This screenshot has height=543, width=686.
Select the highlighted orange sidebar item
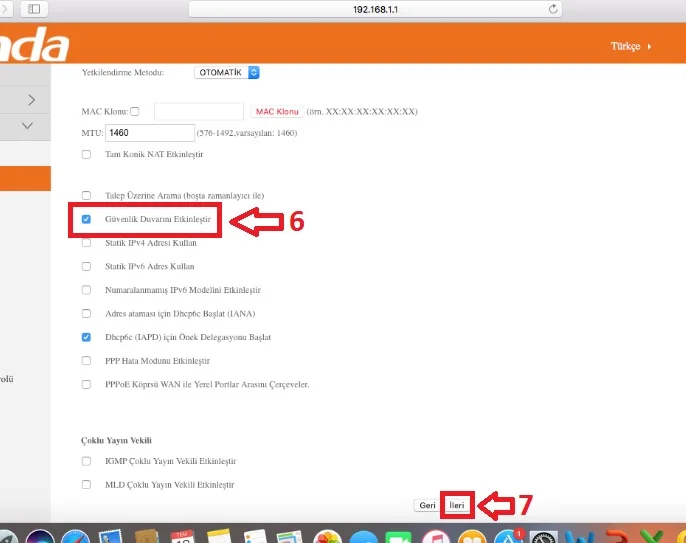25,178
